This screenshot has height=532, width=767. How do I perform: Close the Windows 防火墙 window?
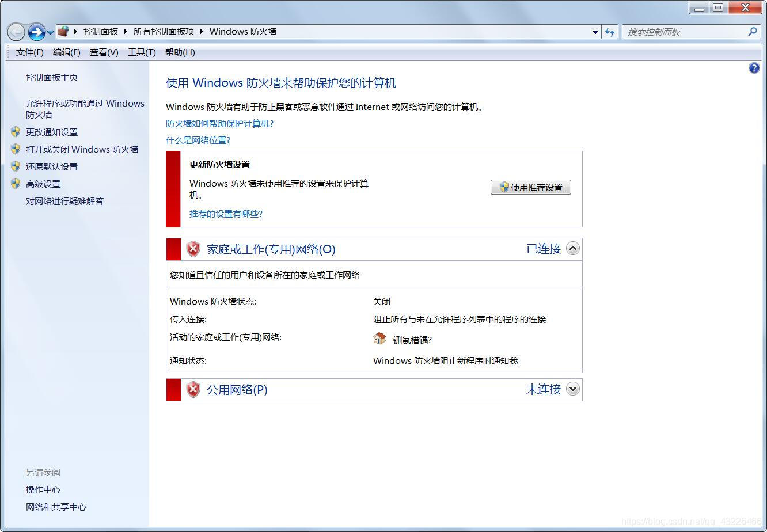click(x=746, y=7)
